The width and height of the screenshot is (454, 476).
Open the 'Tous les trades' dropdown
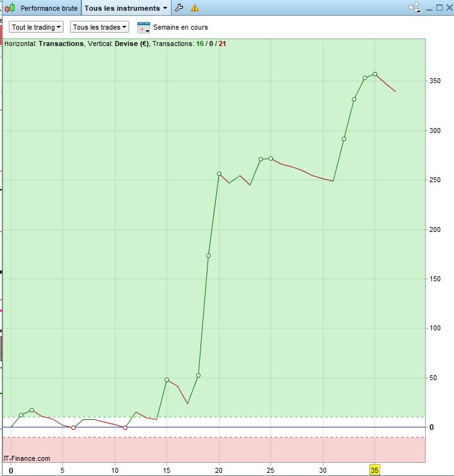click(99, 27)
